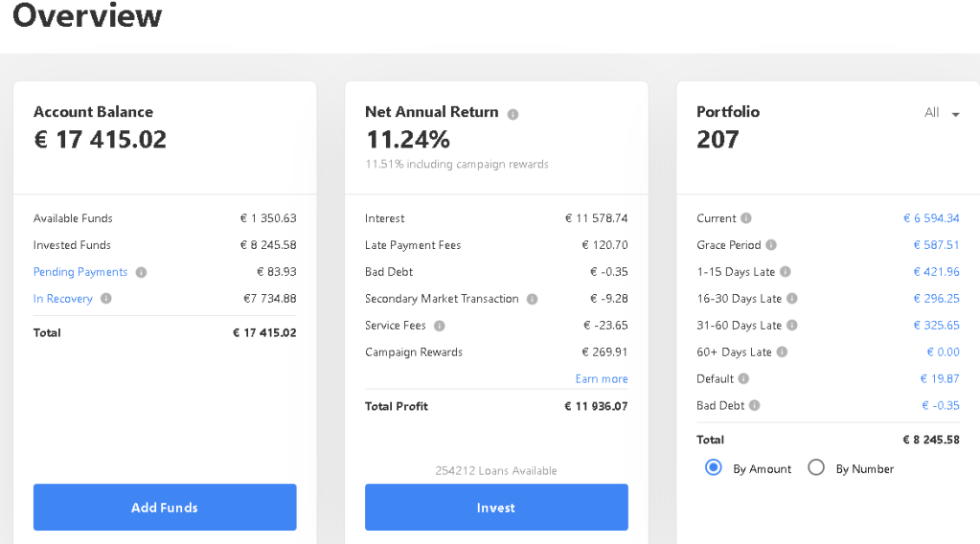Open the Pending Payments link

pos(80,272)
